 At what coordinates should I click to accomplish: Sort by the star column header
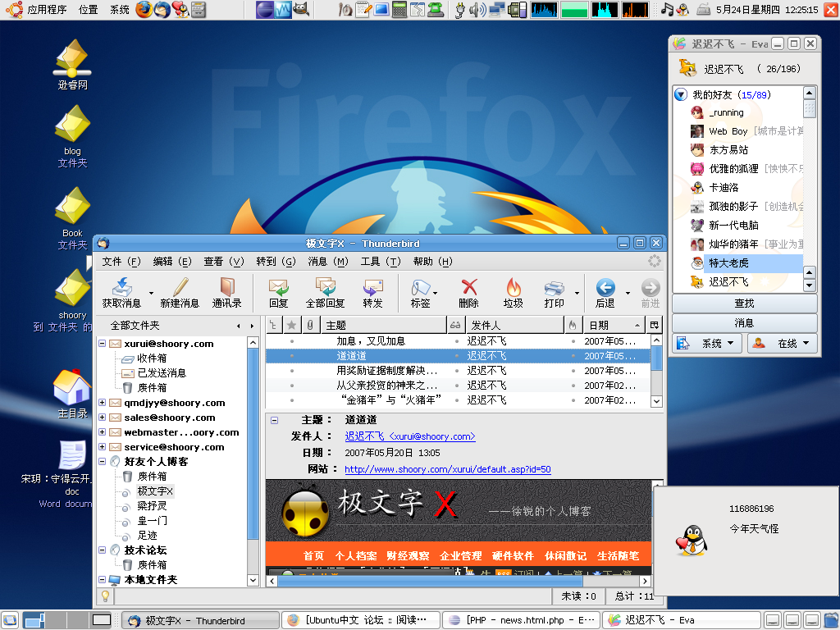(x=291, y=325)
